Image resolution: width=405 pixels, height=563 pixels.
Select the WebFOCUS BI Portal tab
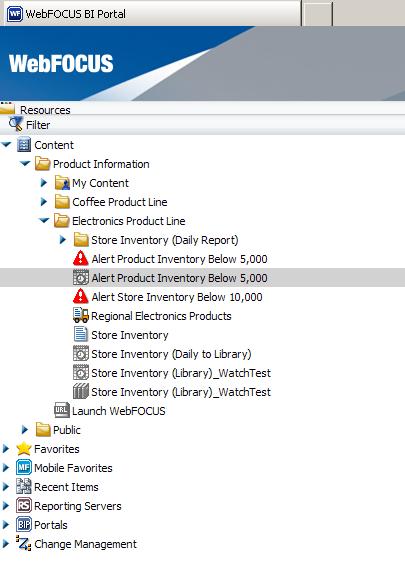pos(152,14)
